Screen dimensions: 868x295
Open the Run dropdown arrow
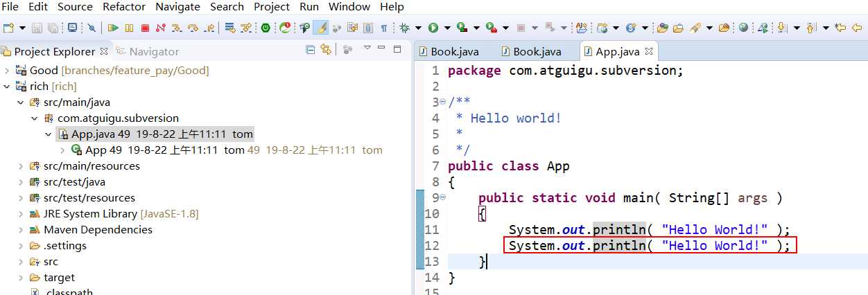click(446, 28)
